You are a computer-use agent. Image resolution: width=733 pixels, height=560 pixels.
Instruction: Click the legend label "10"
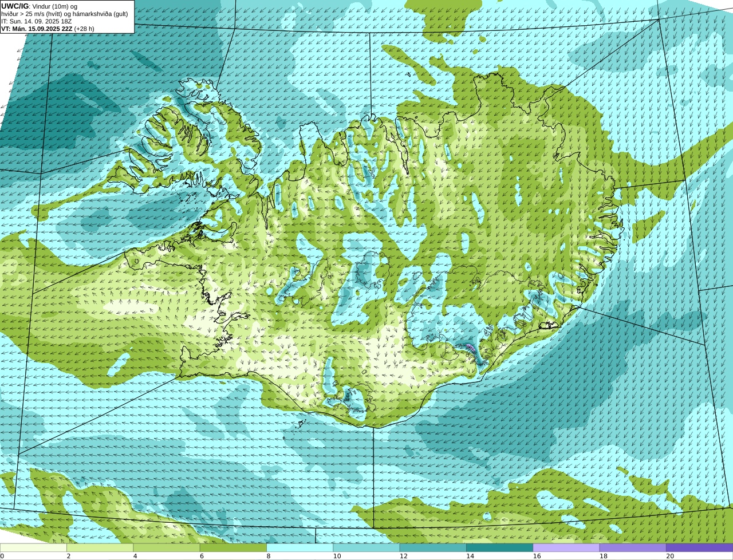tap(337, 556)
